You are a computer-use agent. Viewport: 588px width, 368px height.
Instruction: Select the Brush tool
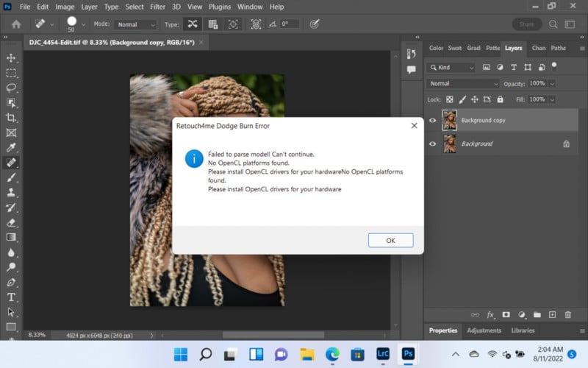click(x=11, y=177)
